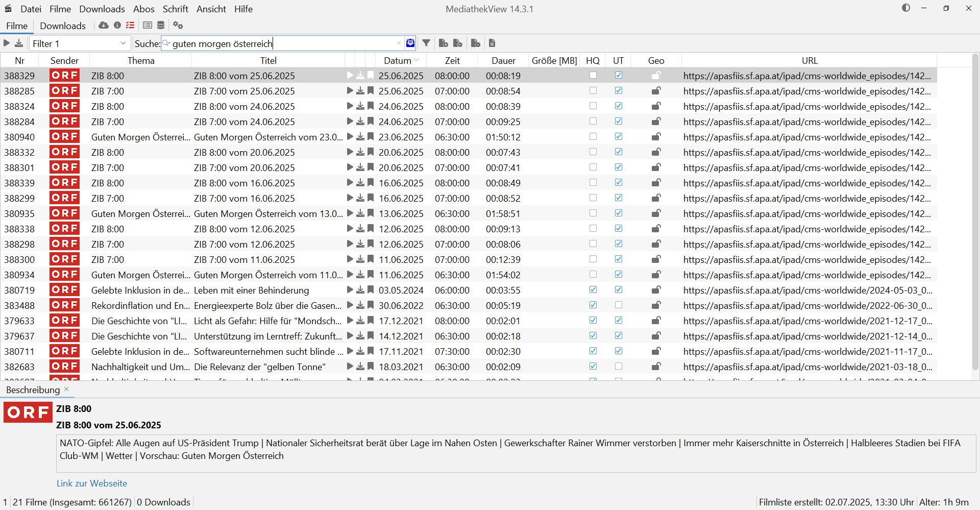980x510 pixels.
Task: Open Link zur Webseite
Action: click(92, 483)
